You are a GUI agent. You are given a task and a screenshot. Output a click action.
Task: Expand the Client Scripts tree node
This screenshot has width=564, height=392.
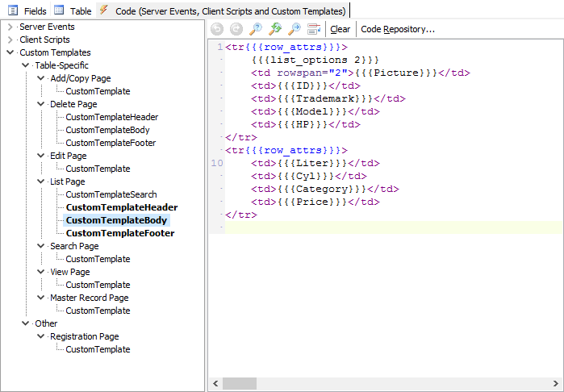point(10,40)
